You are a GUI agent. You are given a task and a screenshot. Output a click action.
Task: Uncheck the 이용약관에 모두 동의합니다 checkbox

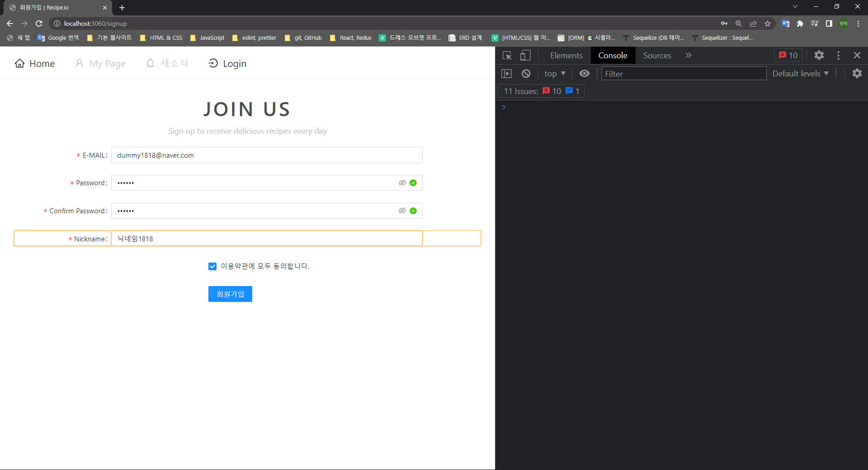coord(212,266)
